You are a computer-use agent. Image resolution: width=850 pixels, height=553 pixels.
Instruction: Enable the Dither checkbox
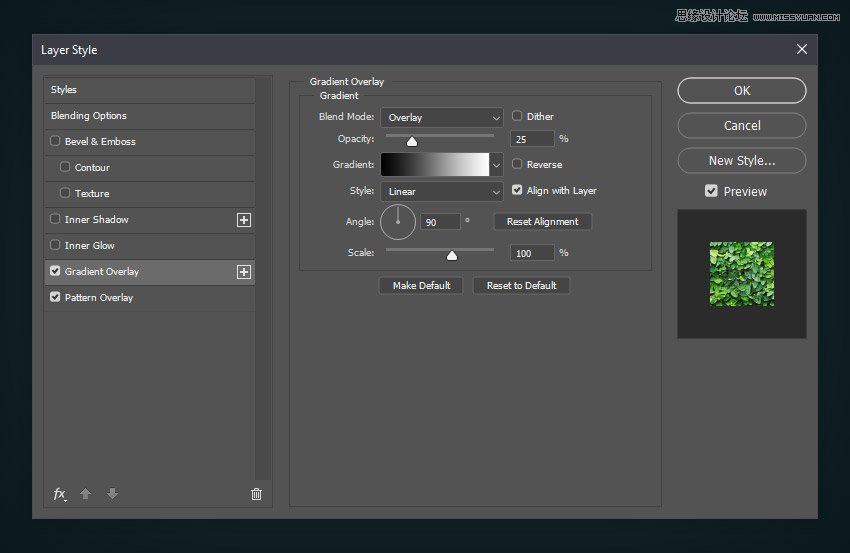517,116
